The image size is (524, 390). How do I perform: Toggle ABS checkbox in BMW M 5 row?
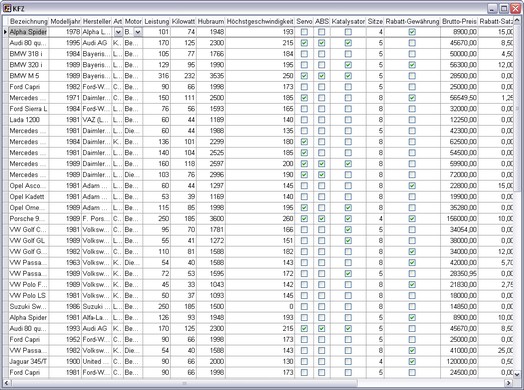click(x=321, y=76)
